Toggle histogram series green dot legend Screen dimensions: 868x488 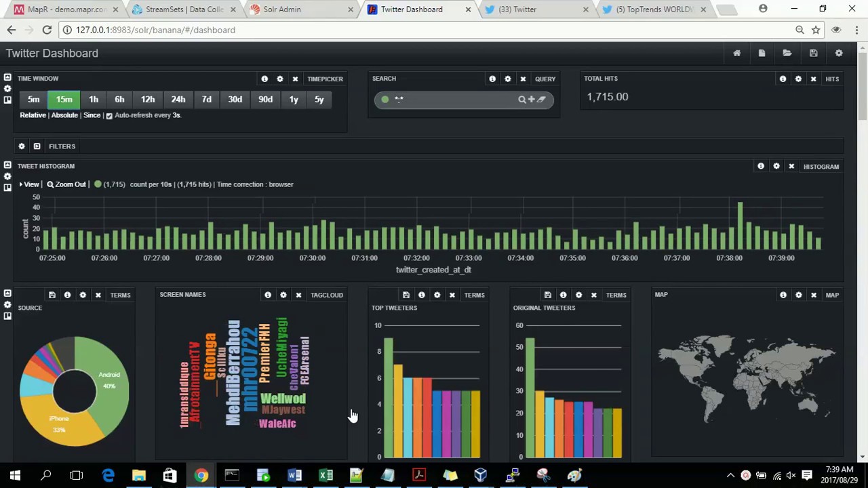coord(98,184)
